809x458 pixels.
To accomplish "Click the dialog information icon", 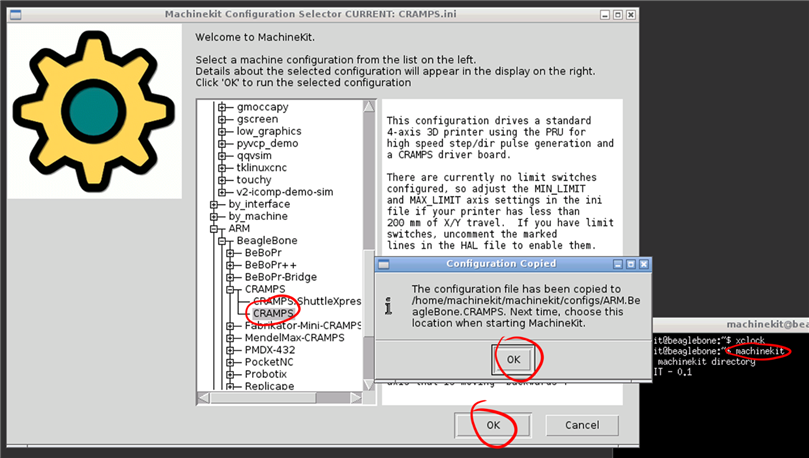I will click(x=388, y=306).
